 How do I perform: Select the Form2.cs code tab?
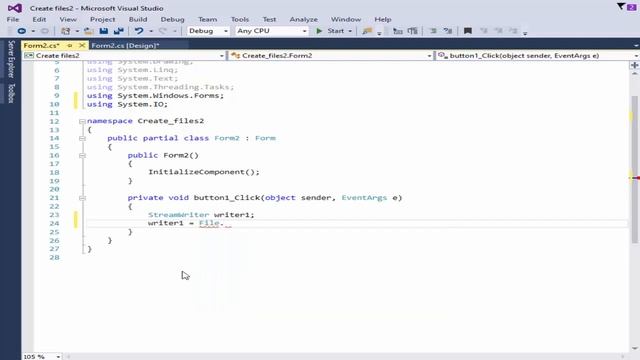[x=41, y=45]
